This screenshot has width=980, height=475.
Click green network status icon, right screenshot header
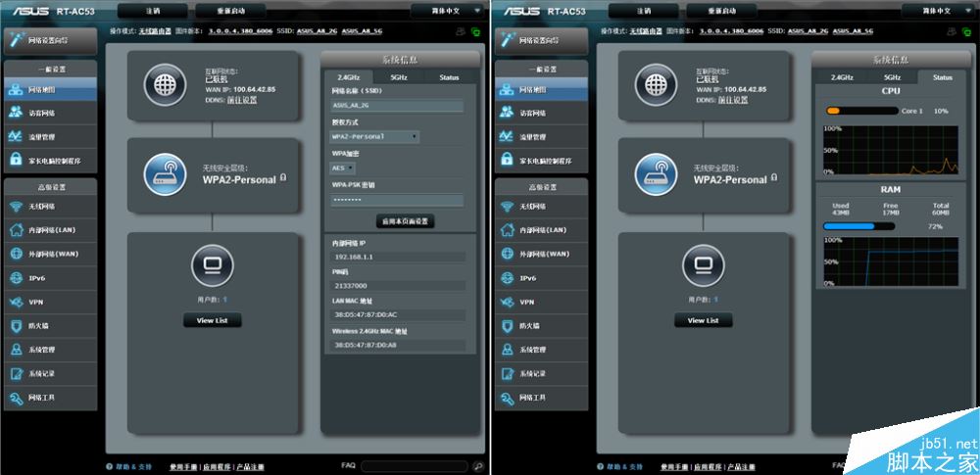point(967,31)
